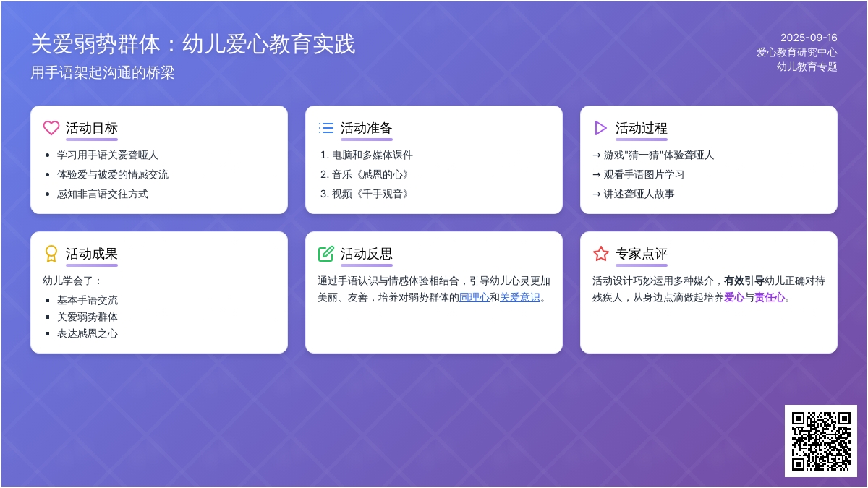This screenshot has width=868, height=488.
Task: Click the 爱心教育研究中心 text
Action: point(796,52)
